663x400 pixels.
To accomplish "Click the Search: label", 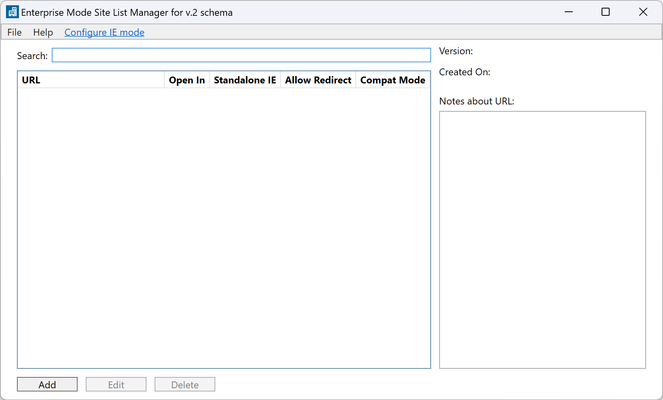I will click(32, 56).
